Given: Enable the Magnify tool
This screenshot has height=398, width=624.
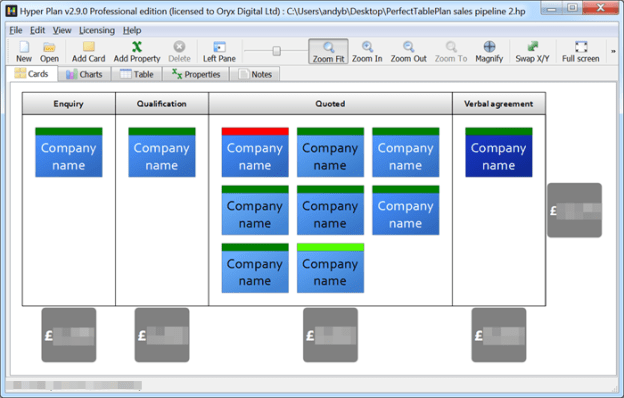Looking at the screenshot, I should (x=489, y=52).
